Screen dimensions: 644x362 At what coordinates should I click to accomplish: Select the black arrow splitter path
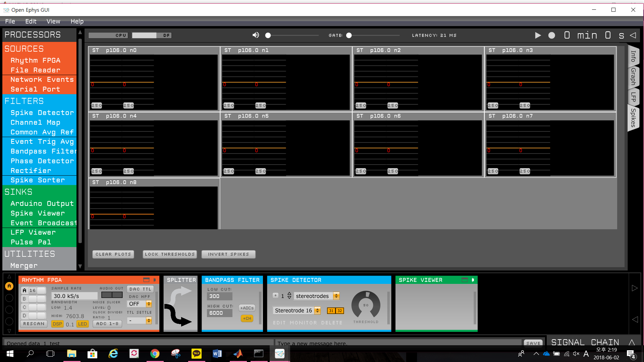[x=178, y=315]
